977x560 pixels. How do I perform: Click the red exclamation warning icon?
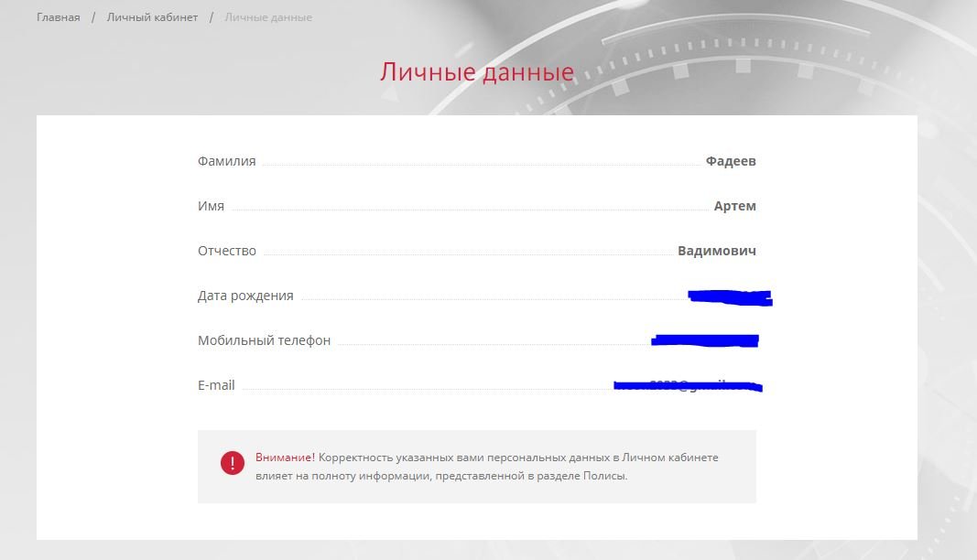click(233, 463)
